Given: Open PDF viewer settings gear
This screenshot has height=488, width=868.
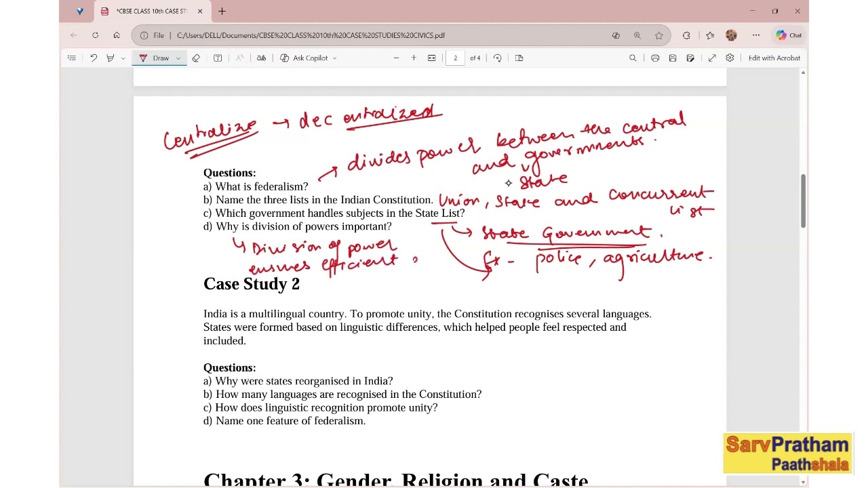Looking at the screenshot, I should (730, 58).
